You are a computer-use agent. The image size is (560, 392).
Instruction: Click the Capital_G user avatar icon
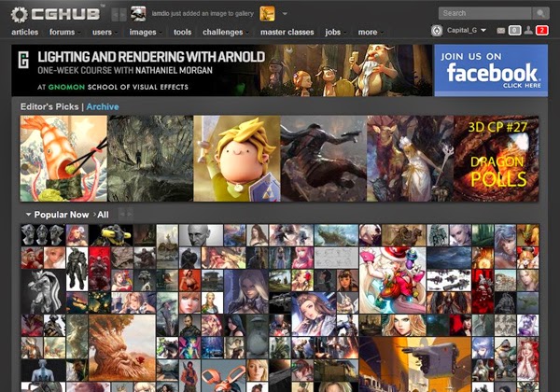tap(437, 31)
